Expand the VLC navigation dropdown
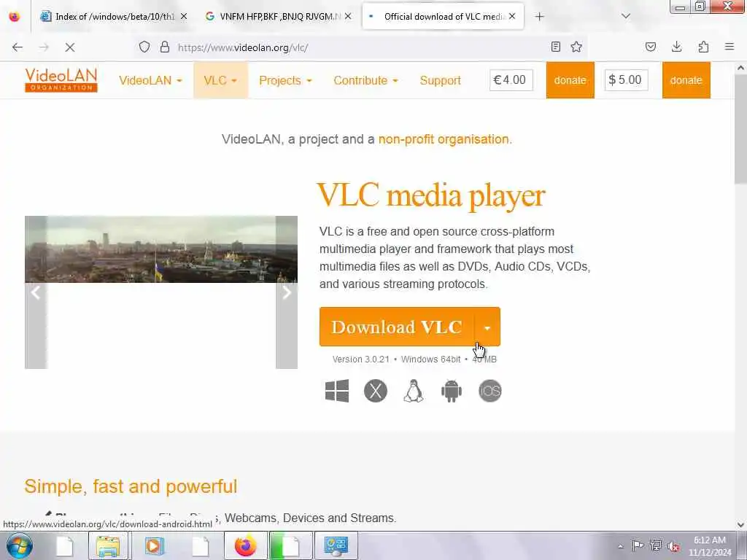Viewport: 747px width, 560px height. [x=220, y=80]
